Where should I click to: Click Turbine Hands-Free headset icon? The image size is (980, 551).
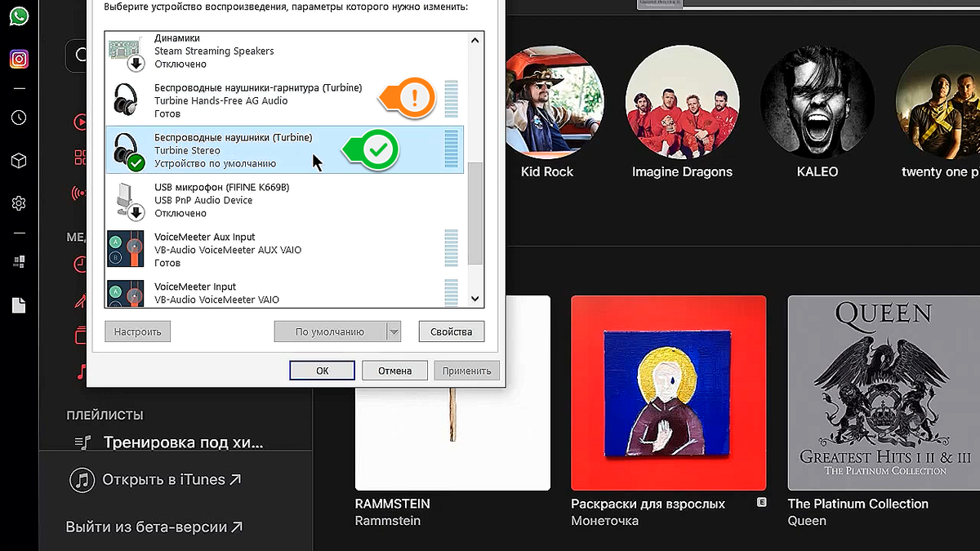(x=127, y=100)
